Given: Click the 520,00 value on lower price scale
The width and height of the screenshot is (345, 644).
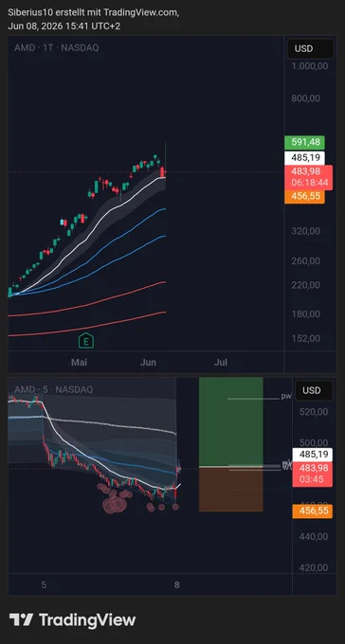Looking at the screenshot, I should pos(314,412).
